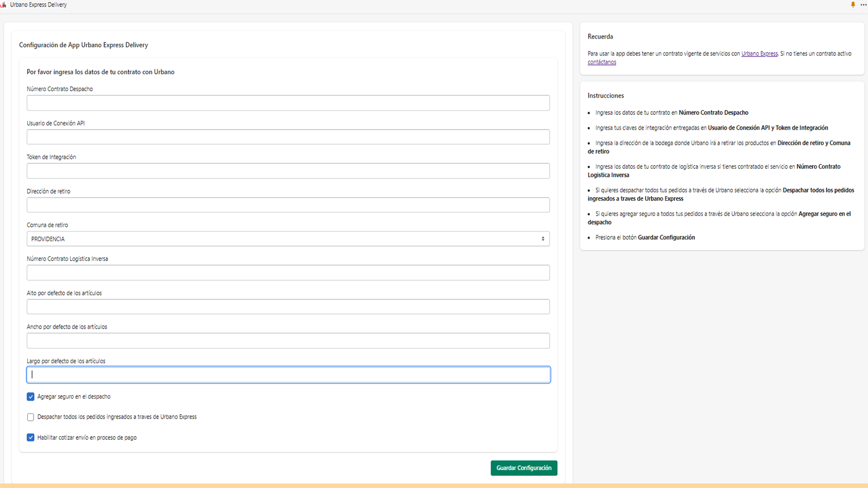The height and width of the screenshot is (488, 868).
Task: Follow the Urbano Express link
Action: 759,54
